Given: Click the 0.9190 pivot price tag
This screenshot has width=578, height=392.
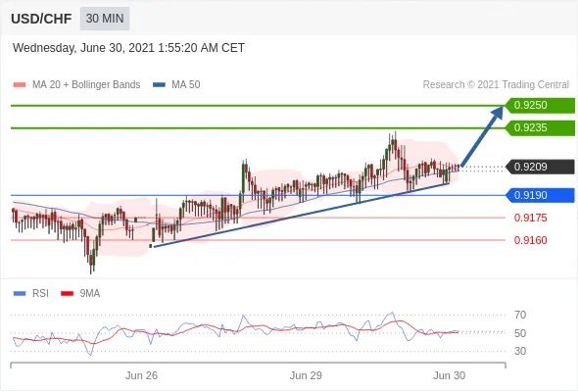Looking at the screenshot, I should point(540,195).
